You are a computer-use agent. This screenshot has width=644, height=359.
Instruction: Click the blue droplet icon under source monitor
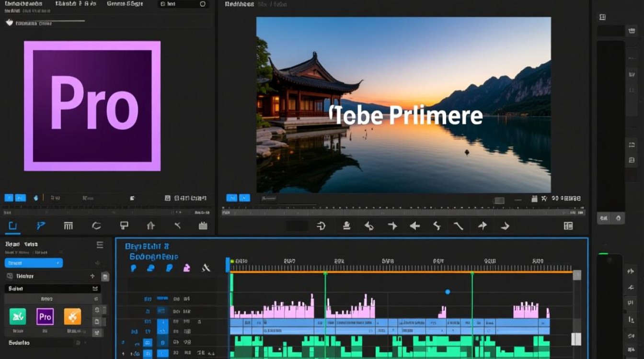tap(35, 198)
